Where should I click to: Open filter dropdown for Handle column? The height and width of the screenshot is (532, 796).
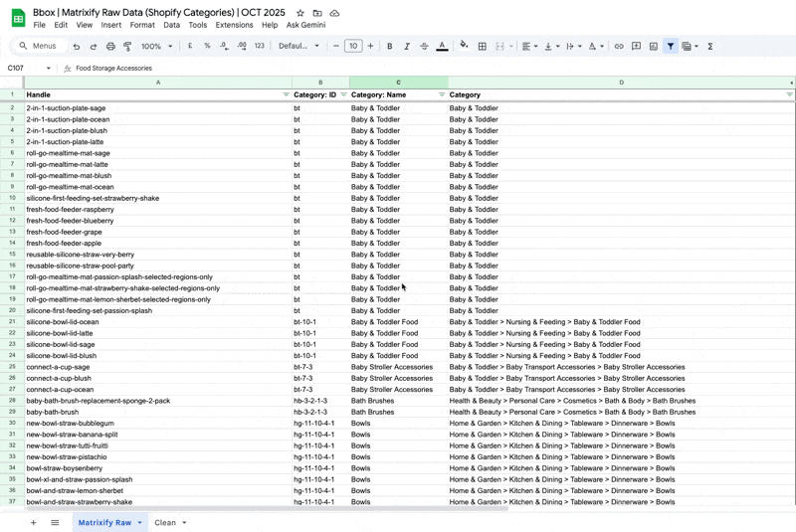click(x=287, y=94)
